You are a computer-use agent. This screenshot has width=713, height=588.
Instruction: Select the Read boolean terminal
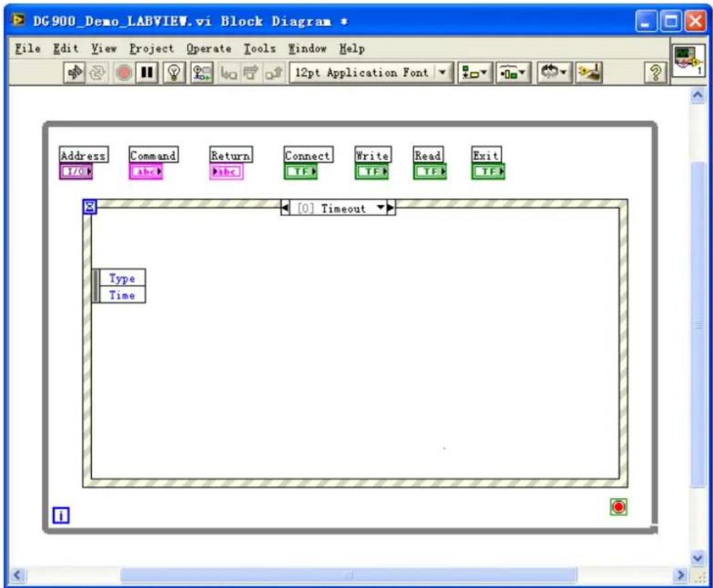(x=430, y=172)
